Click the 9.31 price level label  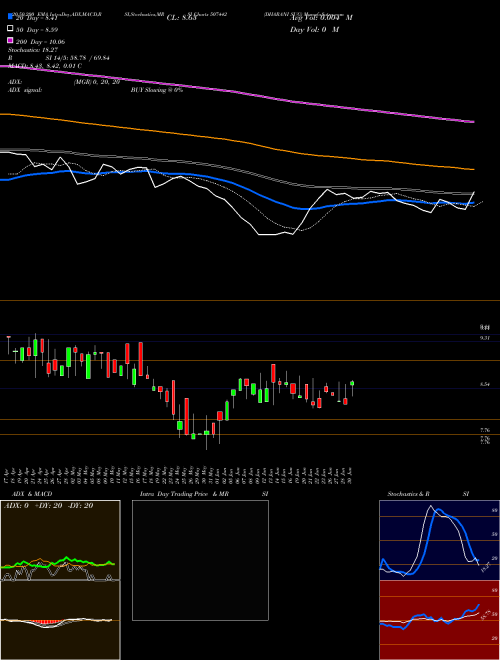coord(485,338)
